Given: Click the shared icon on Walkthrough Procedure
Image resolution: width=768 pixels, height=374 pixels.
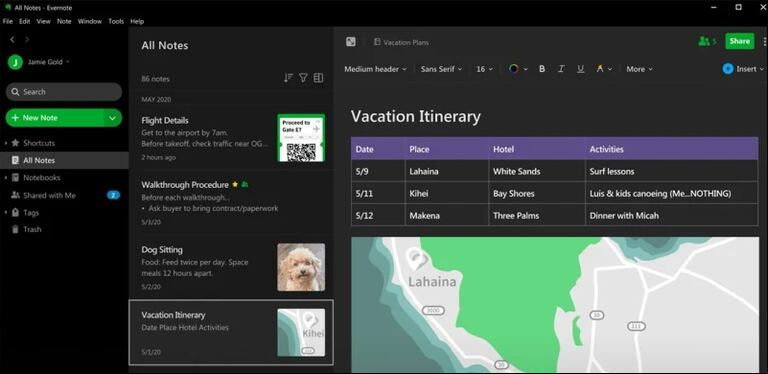Looking at the screenshot, I should click(245, 185).
